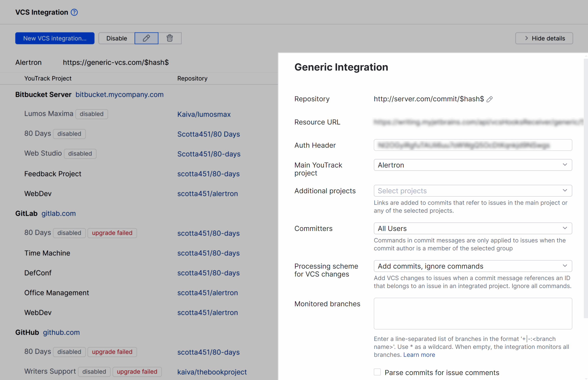The width and height of the screenshot is (588, 380).
Task: Expand Additional projects Select projects dropdown
Action: pyautogui.click(x=473, y=191)
